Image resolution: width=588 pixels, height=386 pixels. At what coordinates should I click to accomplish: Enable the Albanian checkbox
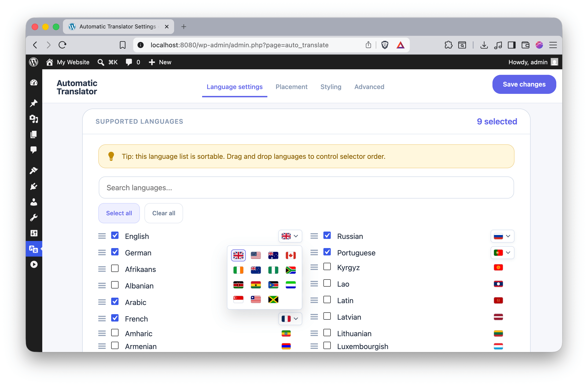115,285
